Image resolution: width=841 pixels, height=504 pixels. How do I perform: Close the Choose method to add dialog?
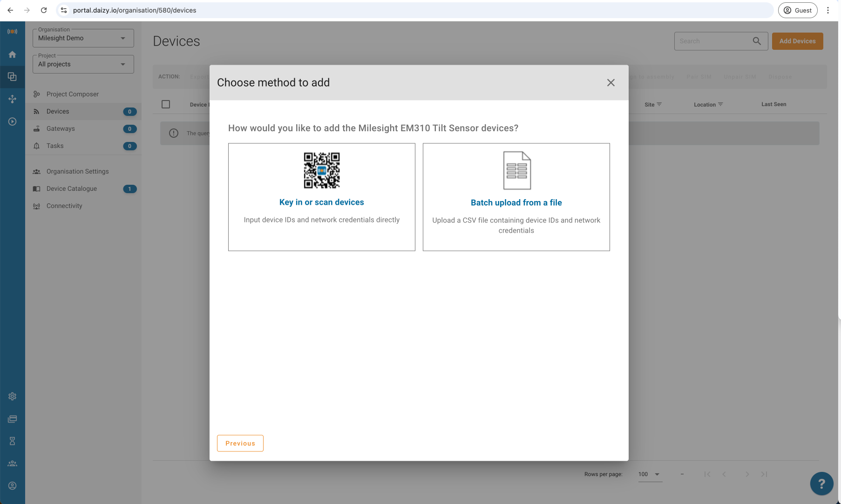611,82
